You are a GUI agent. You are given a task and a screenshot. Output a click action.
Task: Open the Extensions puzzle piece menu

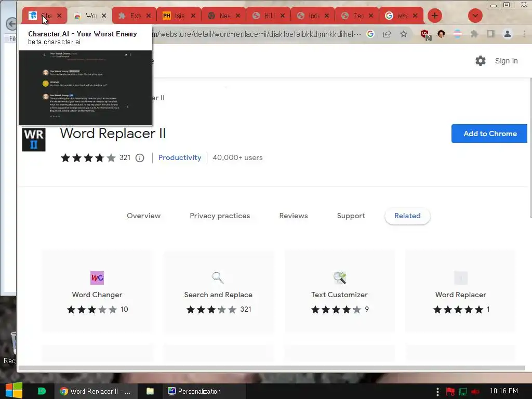474,34
